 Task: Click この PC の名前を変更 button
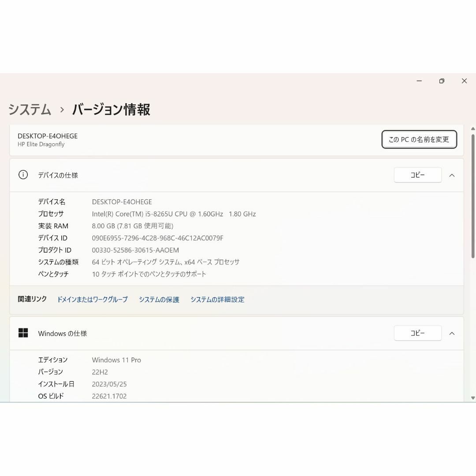pos(419,139)
